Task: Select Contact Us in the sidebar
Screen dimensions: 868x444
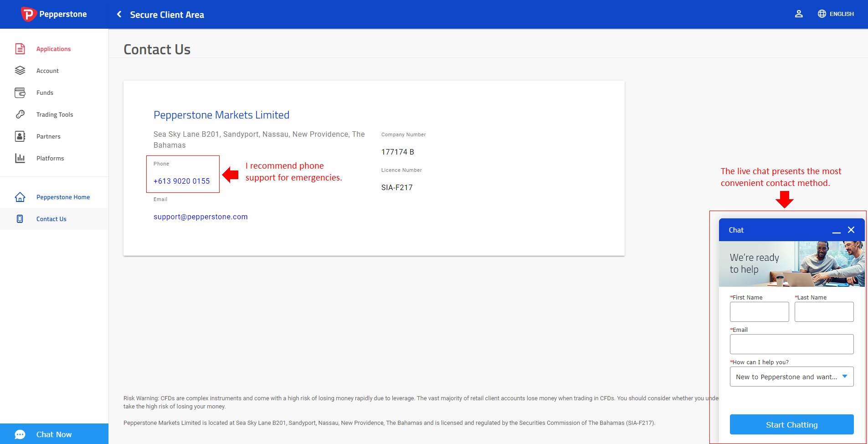Action: tap(54, 219)
